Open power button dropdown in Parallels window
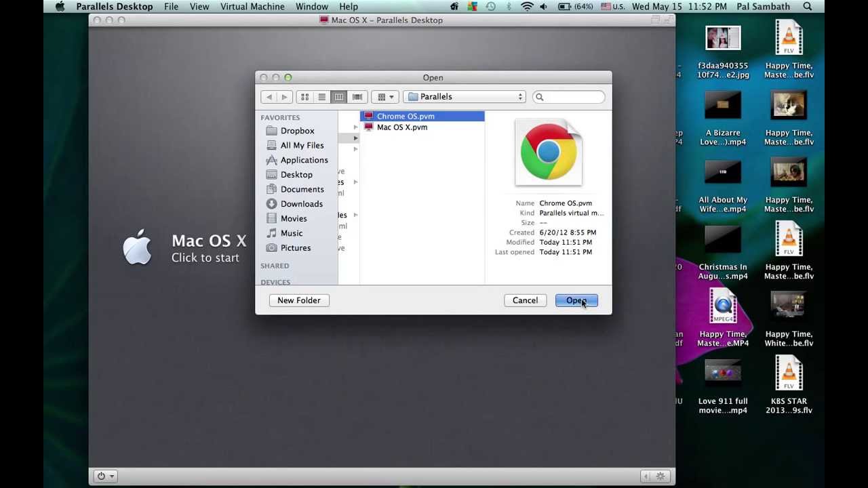868x488 pixels. click(x=104, y=476)
